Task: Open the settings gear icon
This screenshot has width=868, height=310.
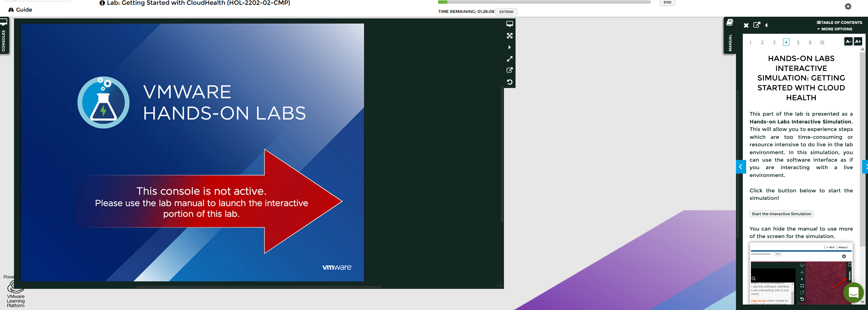Action: [x=848, y=6]
